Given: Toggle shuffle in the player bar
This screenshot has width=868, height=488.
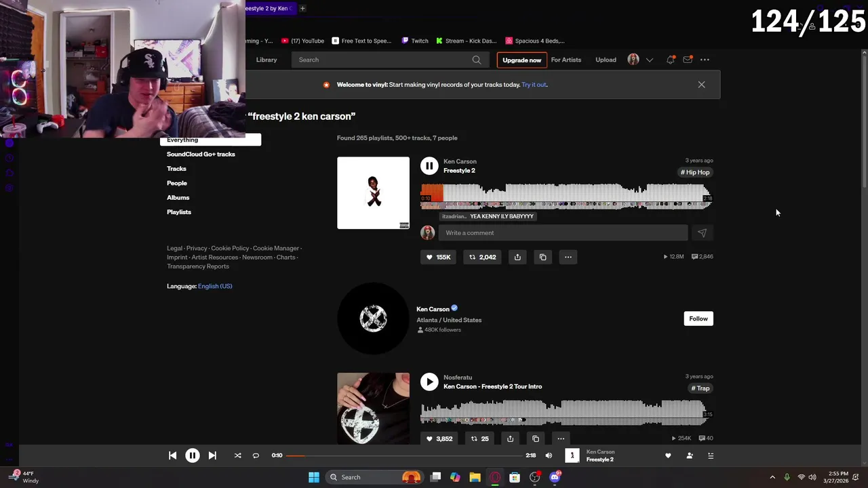Looking at the screenshot, I should (237, 455).
